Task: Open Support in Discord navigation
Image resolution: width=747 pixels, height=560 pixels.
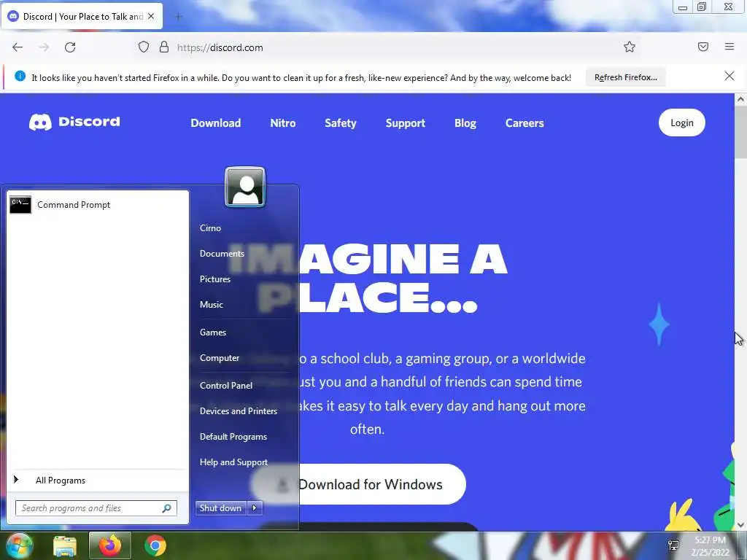Action: pyautogui.click(x=405, y=122)
